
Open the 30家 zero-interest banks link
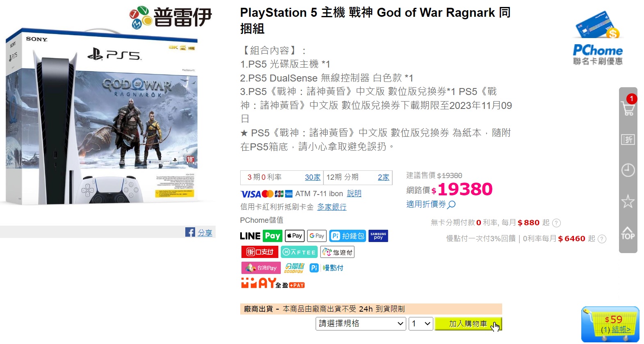[313, 177]
